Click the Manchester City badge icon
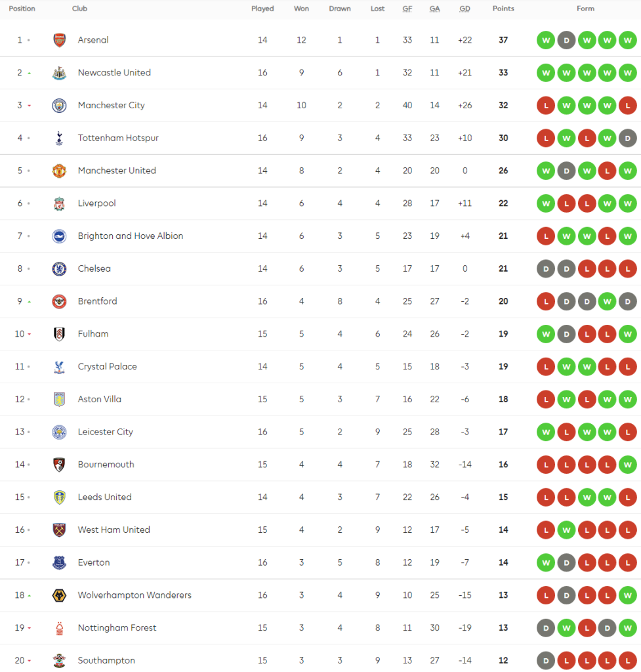Viewport: 641px width, 672px height. pyautogui.click(x=60, y=106)
